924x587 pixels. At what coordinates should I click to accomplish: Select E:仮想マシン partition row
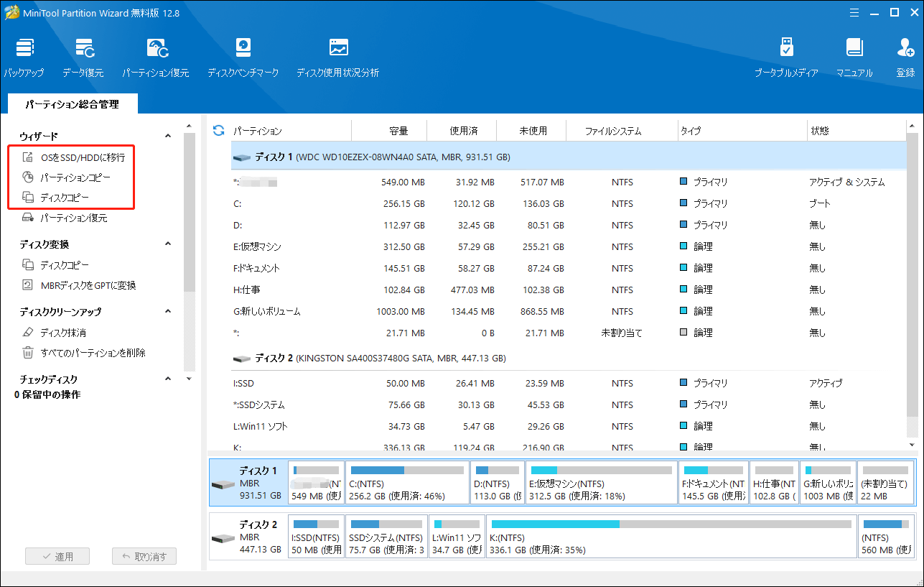569,246
